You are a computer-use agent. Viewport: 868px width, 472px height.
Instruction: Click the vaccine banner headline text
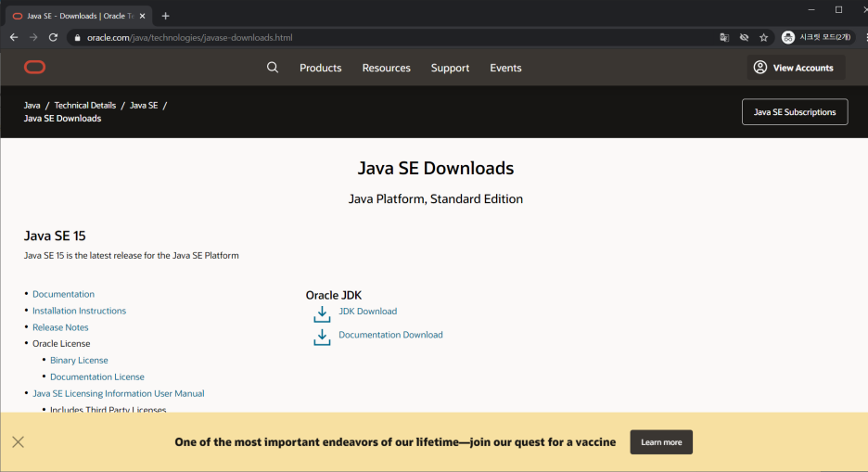[x=395, y=442]
